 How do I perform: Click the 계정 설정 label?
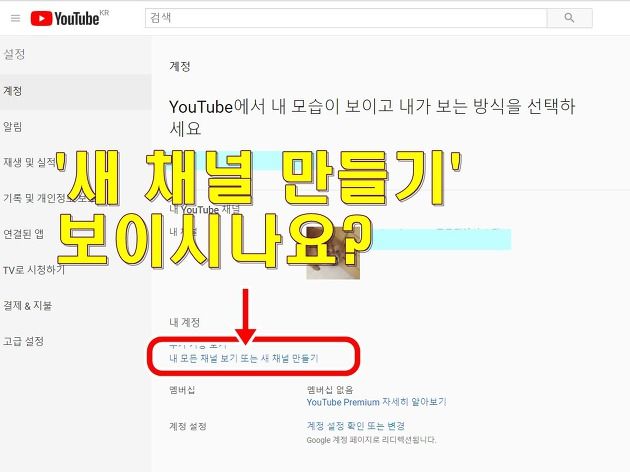188,426
